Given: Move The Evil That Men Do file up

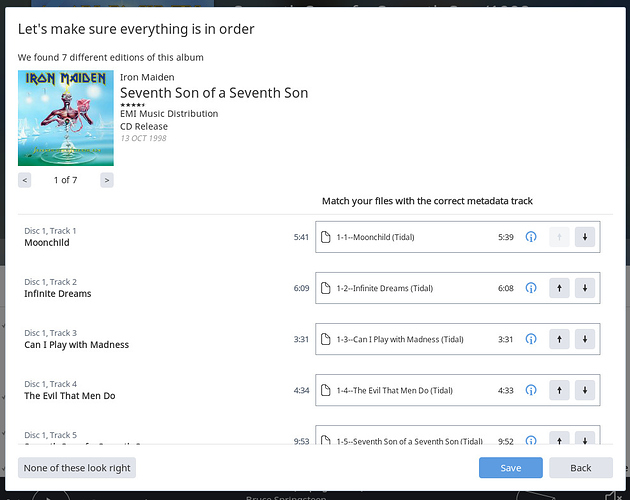Looking at the screenshot, I should pyautogui.click(x=559, y=390).
